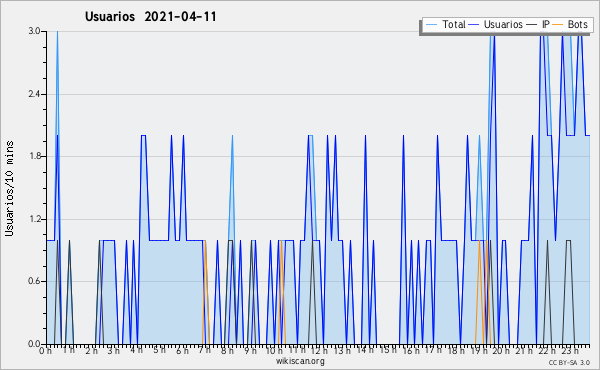Click the 'Bots' legend entry
This screenshot has width=600, height=370.
(x=577, y=24)
